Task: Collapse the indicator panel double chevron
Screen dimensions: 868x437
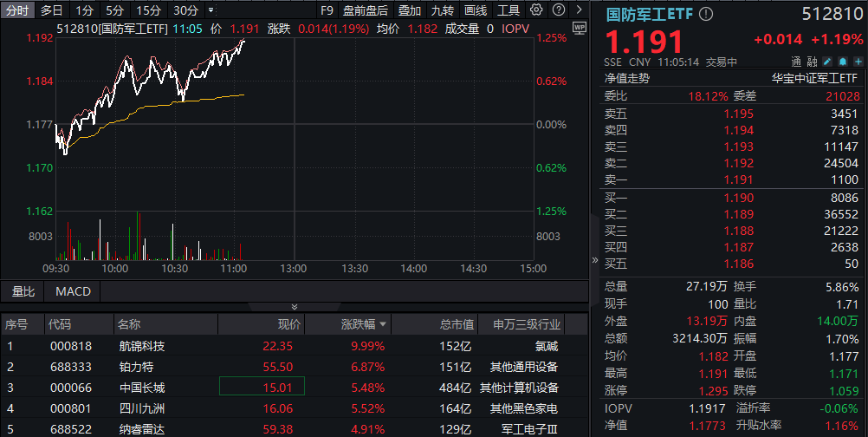Action: 294,306
